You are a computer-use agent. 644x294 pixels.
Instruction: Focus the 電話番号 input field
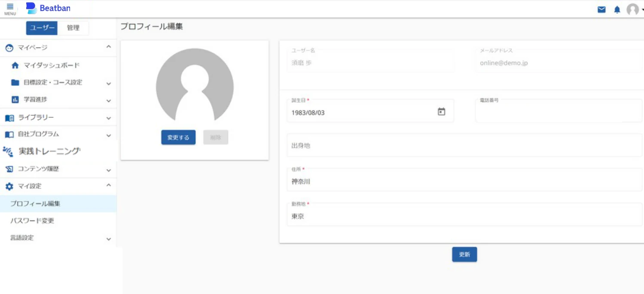tap(559, 111)
